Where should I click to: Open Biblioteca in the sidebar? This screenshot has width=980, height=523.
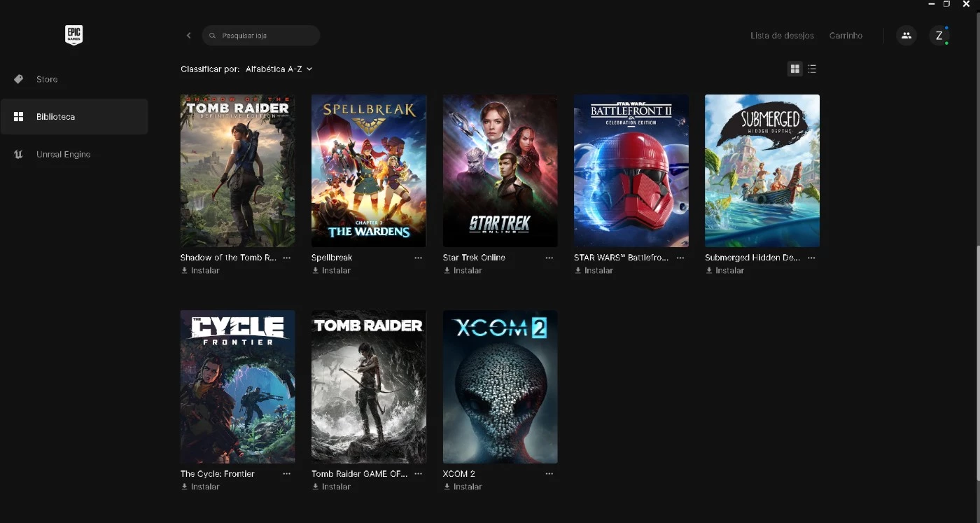pos(73,116)
